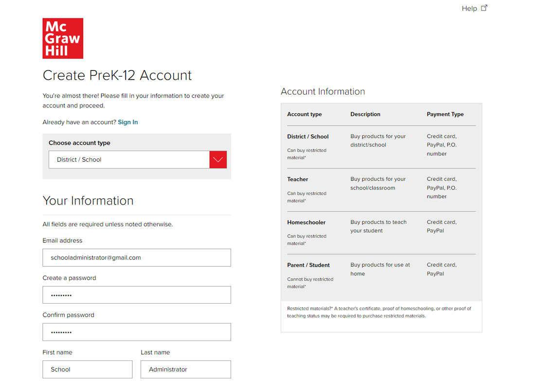The image size is (535, 392).
Task: Click the Teacher row payment types text
Action: pyautogui.click(x=442, y=188)
